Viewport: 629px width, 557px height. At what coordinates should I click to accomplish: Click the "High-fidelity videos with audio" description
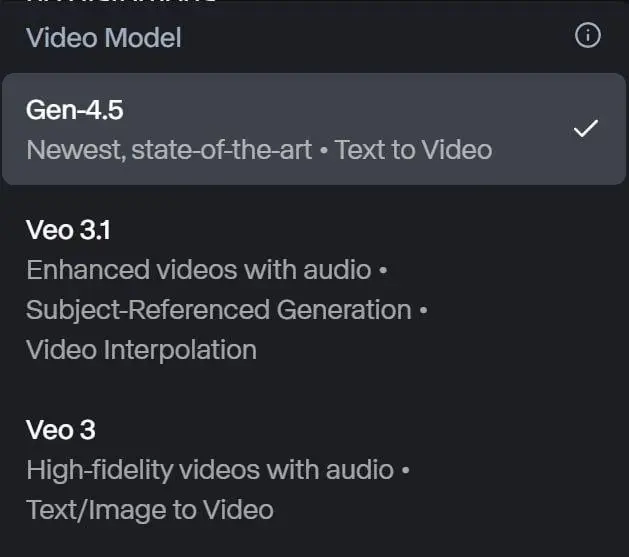click(212, 470)
